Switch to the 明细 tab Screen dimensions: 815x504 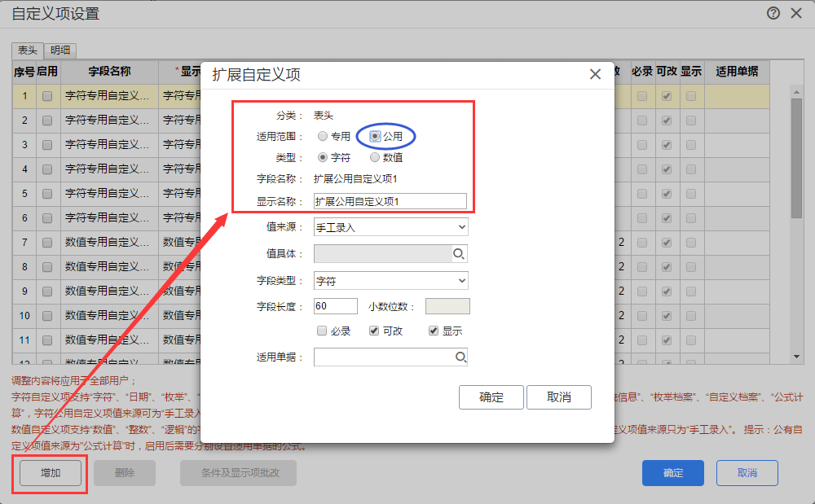click(60, 50)
